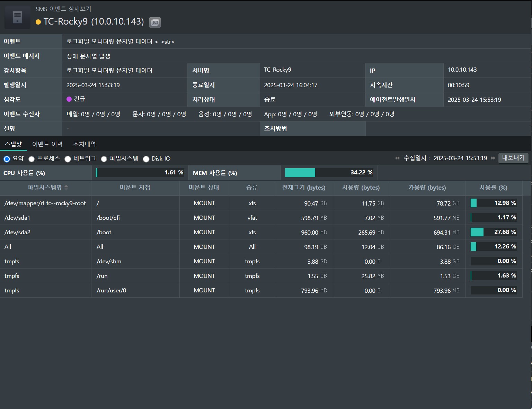Screen dimensions: 532x409
Task: Open the 조치내역 tab
Action: tap(84, 144)
